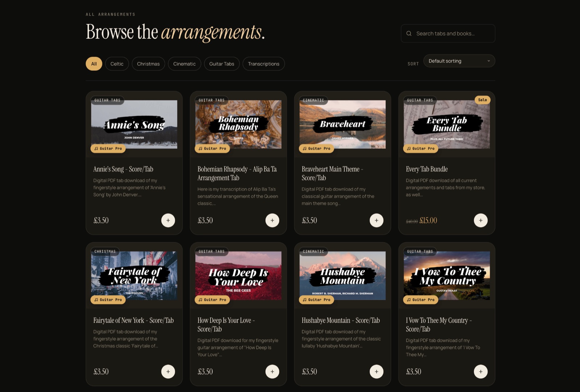Screen dimensions: 580x392
Task: Open How Deep Is Your Love – Score/Tab link
Action: [226, 325]
